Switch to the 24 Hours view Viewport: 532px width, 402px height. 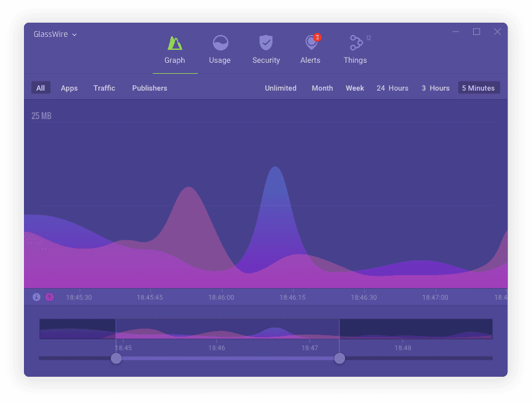pos(392,88)
